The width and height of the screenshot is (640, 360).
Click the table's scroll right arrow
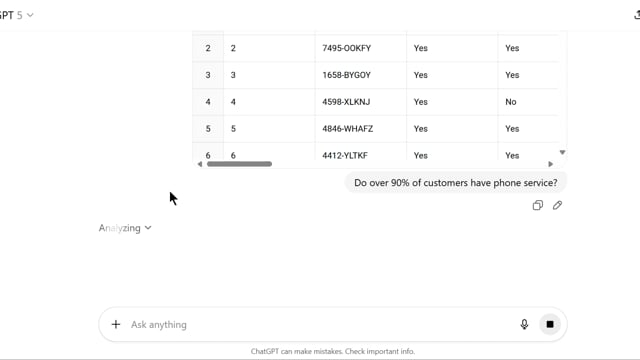click(551, 164)
